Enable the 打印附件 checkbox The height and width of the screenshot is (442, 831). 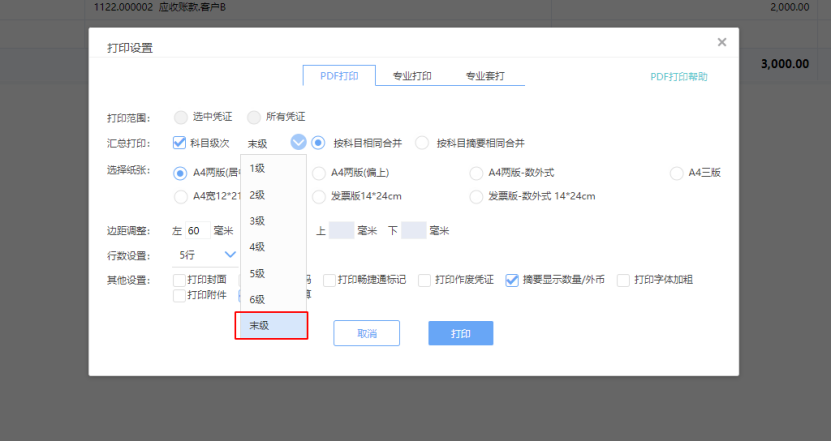point(179,295)
